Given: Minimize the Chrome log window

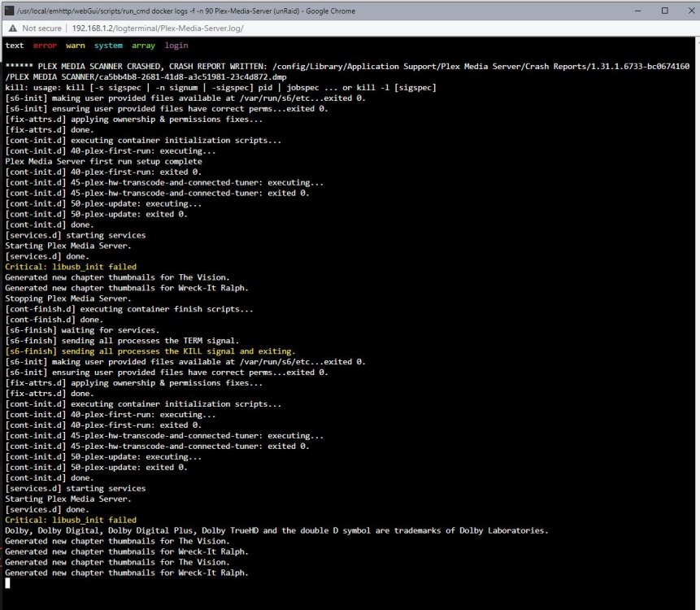Looking at the screenshot, I should pyautogui.click(x=638, y=11).
